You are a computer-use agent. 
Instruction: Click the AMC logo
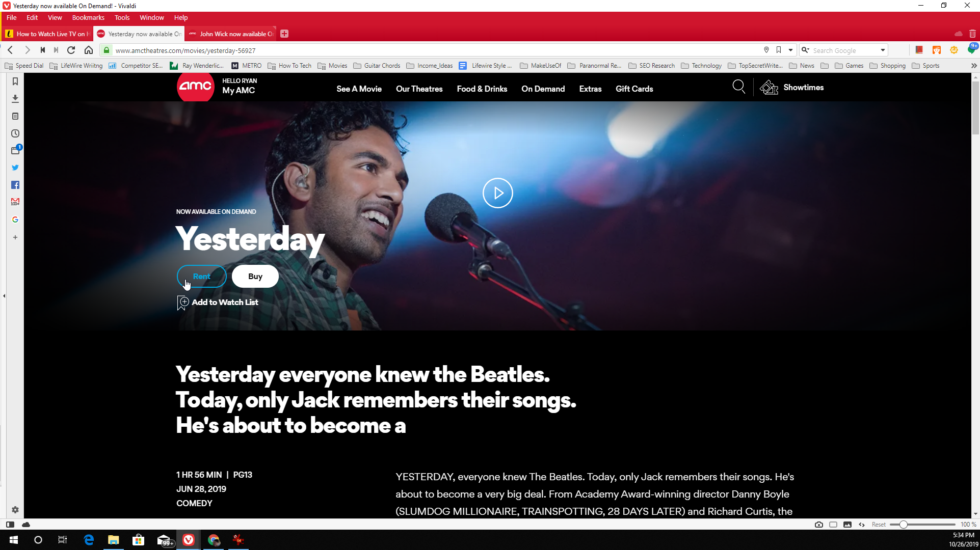[x=195, y=87]
